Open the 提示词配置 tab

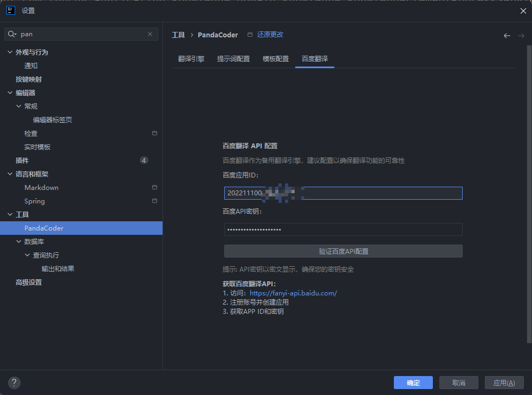pos(233,59)
